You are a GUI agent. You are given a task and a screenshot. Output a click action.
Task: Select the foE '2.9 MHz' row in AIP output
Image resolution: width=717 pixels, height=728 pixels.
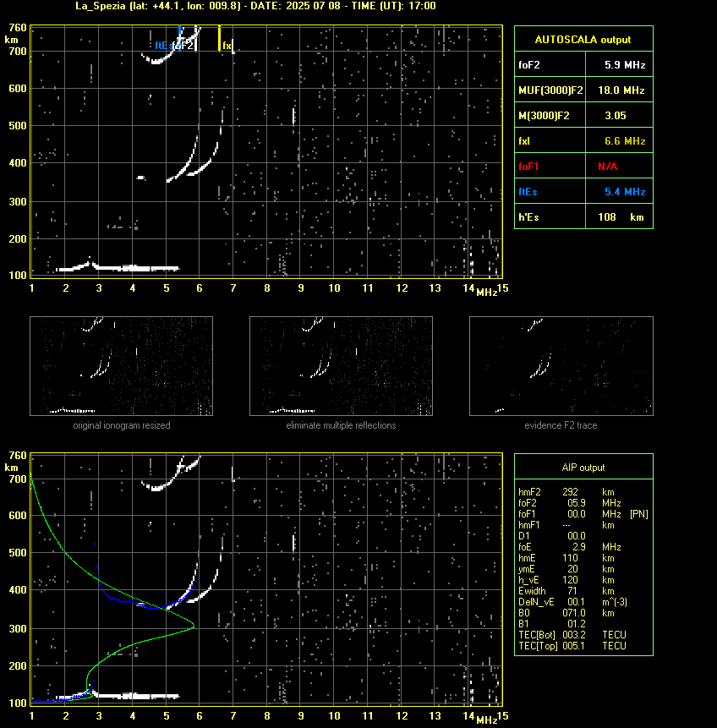tap(570, 547)
